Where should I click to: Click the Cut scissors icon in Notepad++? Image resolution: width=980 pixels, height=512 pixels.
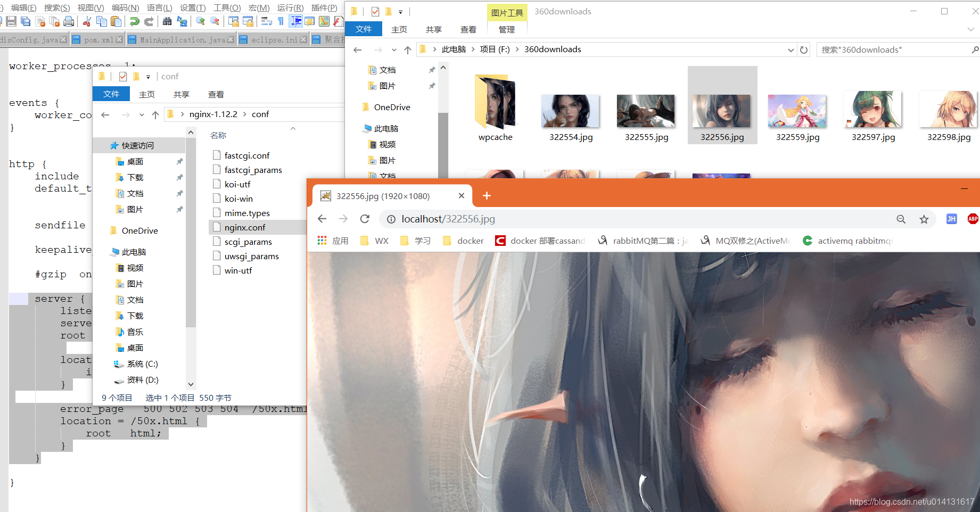click(x=87, y=21)
